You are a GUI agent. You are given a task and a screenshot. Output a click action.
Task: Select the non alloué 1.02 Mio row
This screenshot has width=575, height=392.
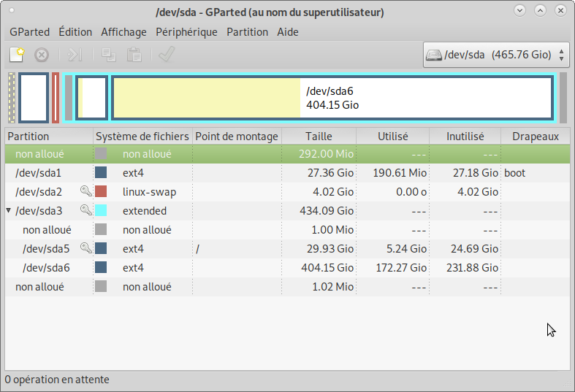click(x=288, y=287)
